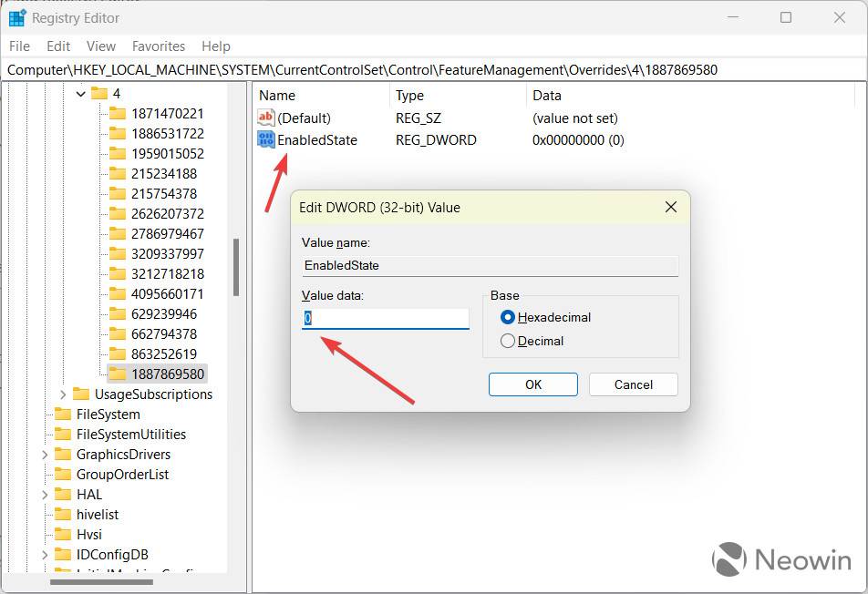Cancel the Edit DWORD dialog

(x=633, y=384)
